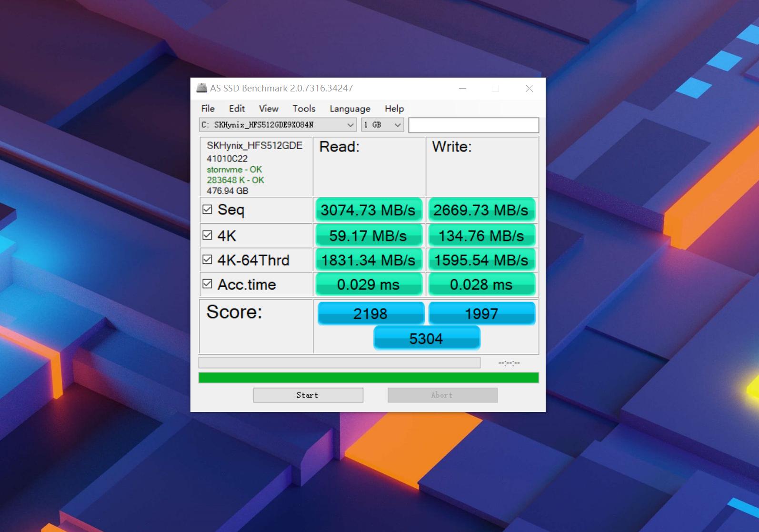
Task: Toggle the 4K test checkbox
Action: [207, 235]
